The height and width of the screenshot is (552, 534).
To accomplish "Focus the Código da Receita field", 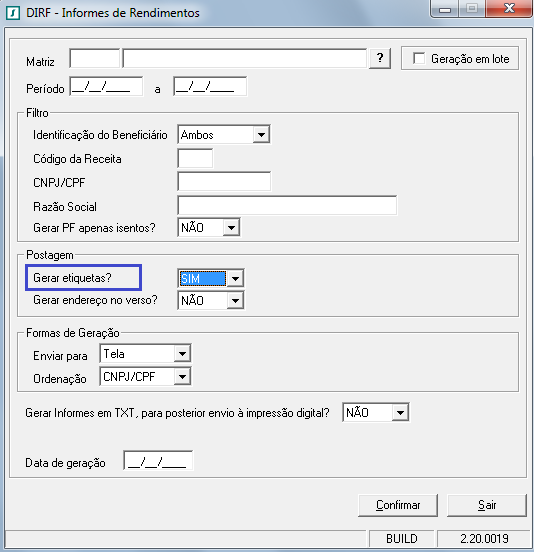I will coord(195,159).
